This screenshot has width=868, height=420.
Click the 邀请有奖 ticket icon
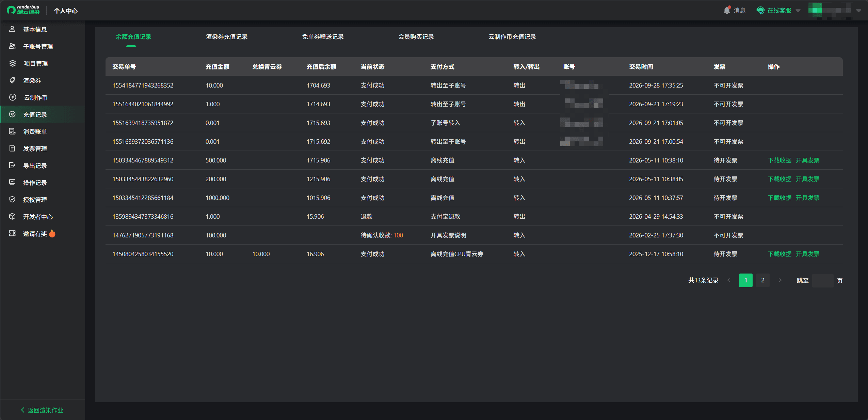12,234
